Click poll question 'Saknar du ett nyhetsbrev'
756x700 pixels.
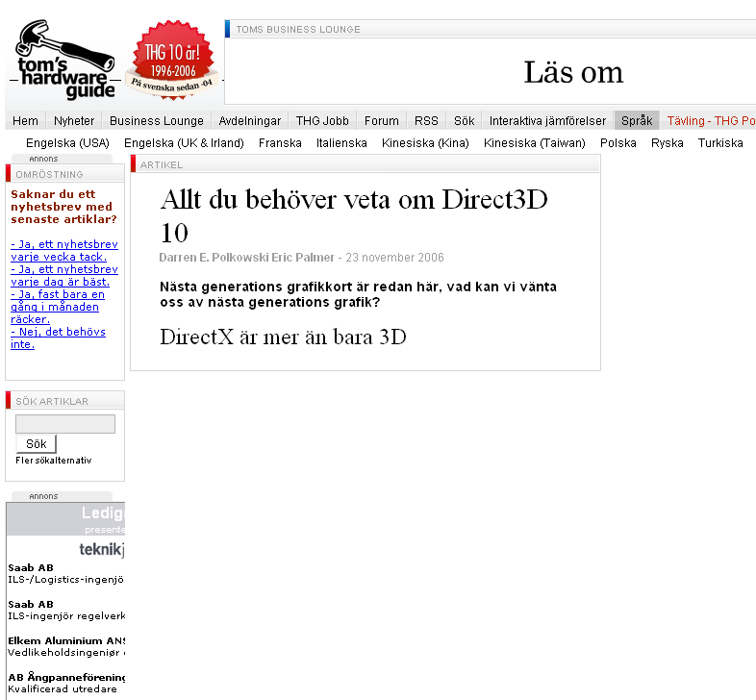click(x=63, y=207)
